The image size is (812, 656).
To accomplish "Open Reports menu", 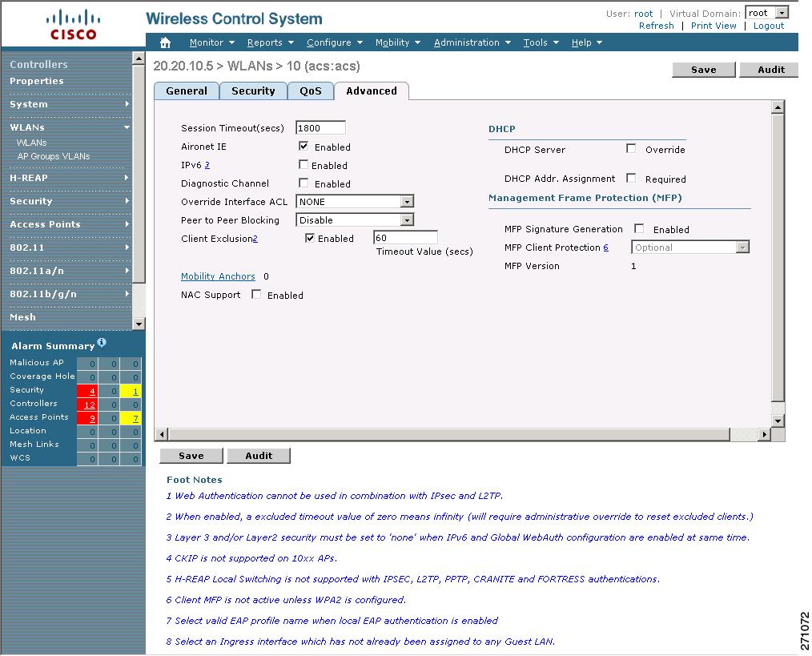I will click(271, 42).
